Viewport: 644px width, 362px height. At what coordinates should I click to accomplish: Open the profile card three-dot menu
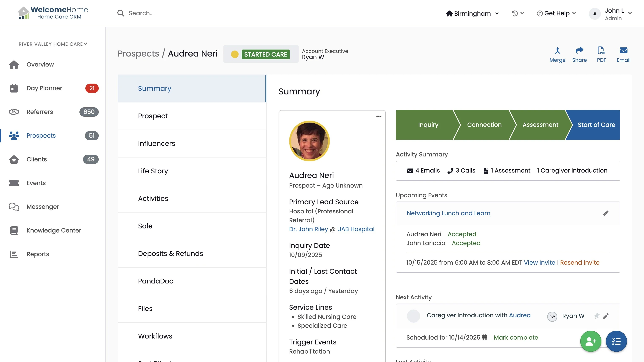(379, 117)
